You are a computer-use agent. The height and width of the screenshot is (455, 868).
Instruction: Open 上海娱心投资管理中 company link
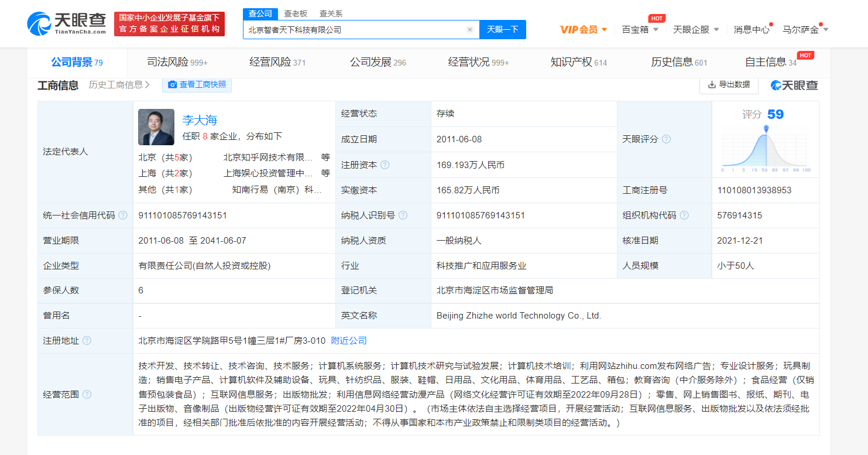click(268, 173)
